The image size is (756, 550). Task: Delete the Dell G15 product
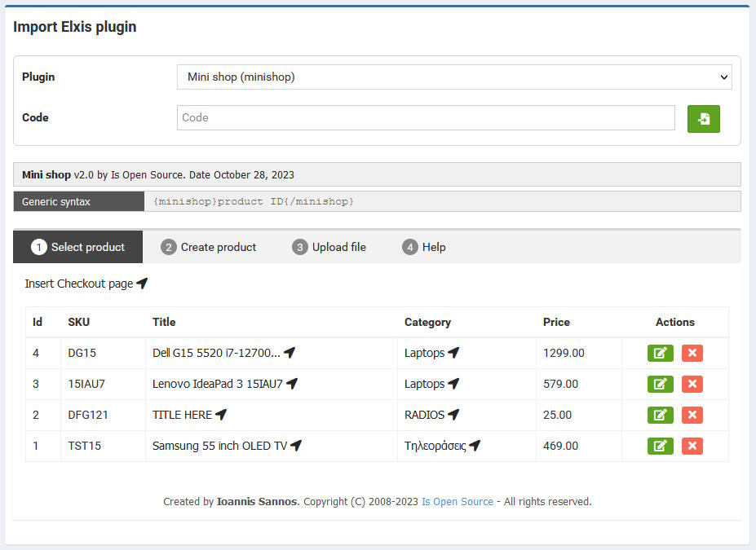692,353
